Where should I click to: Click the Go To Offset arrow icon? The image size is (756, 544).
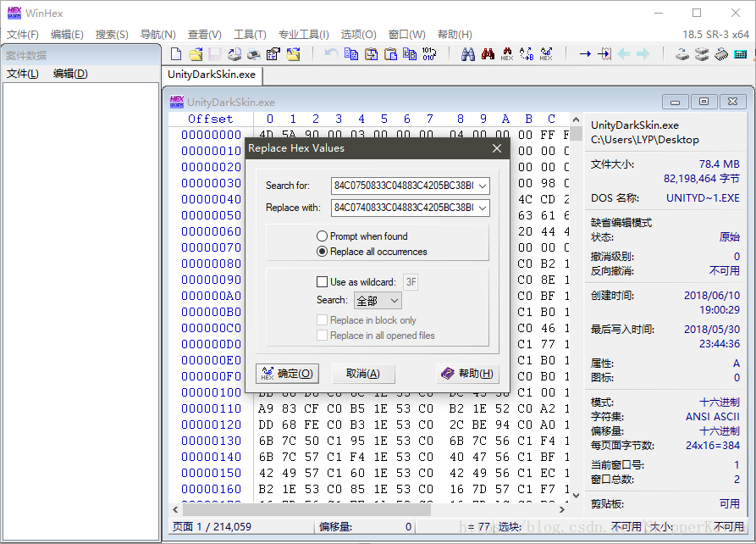585,53
